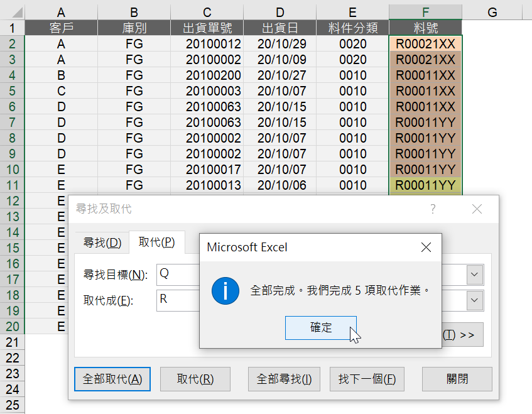Select cell with 20100013

pyautogui.click(x=207, y=185)
